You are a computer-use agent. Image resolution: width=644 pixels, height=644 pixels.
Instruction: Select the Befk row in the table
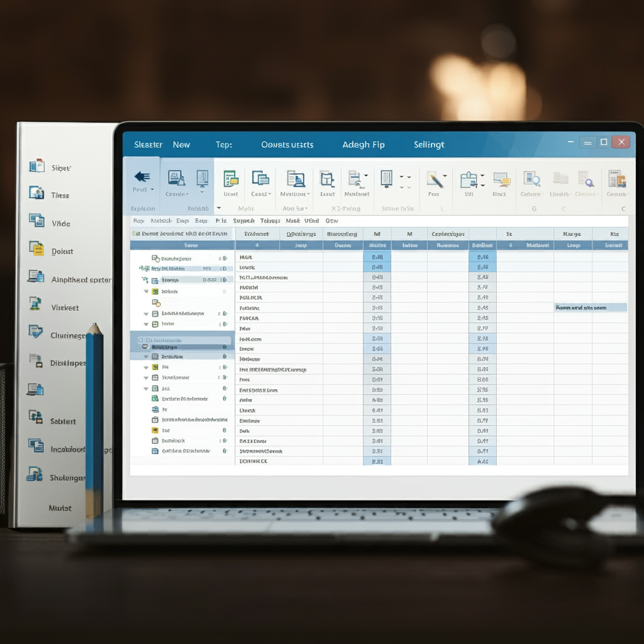coord(431,431)
